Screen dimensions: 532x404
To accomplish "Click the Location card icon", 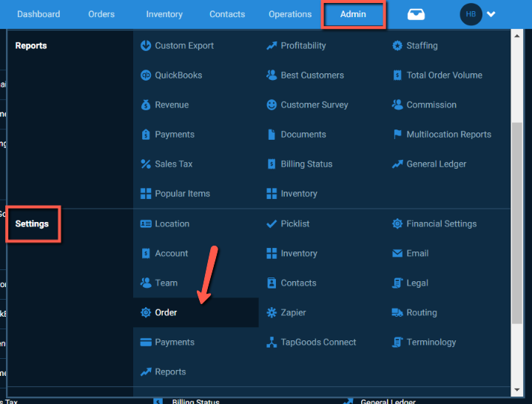I will point(146,224).
